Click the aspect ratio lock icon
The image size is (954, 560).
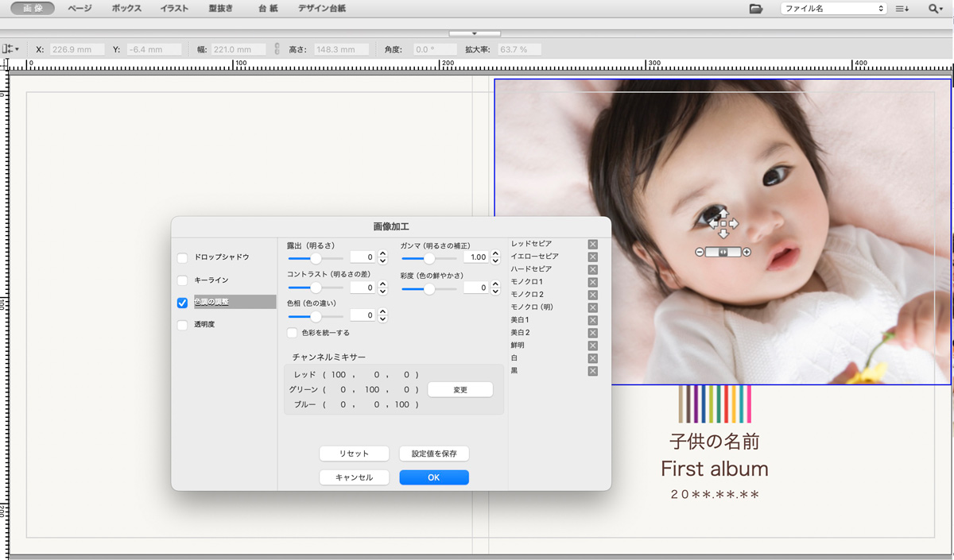pyautogui.click(x=277, y=49)
